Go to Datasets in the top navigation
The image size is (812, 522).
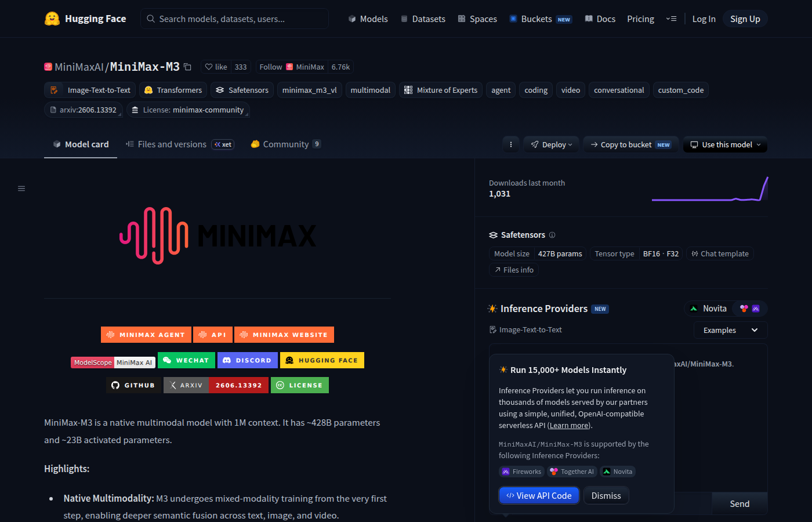[x=423, y=19]
